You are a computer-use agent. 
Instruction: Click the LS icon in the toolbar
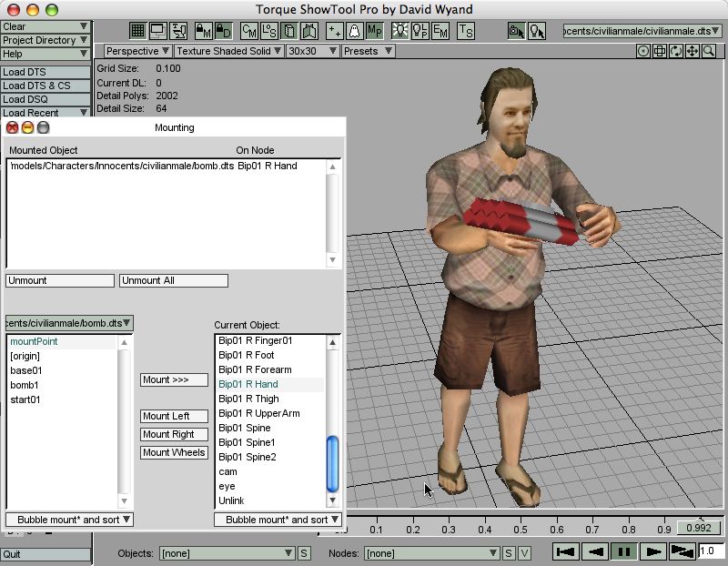pyautogui.click(x=269, y=30)
